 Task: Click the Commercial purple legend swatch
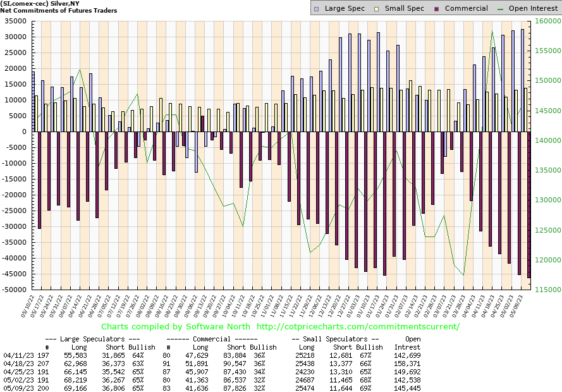(437, 9)
